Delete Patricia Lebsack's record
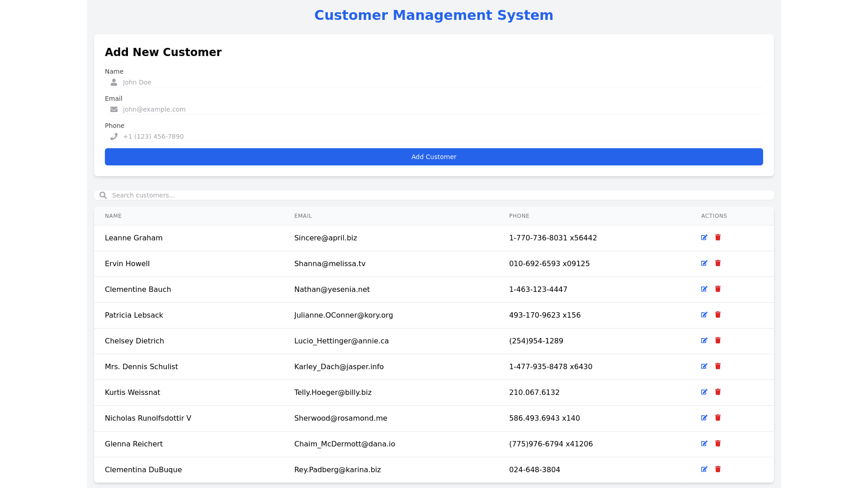 [x=717, y=315]
